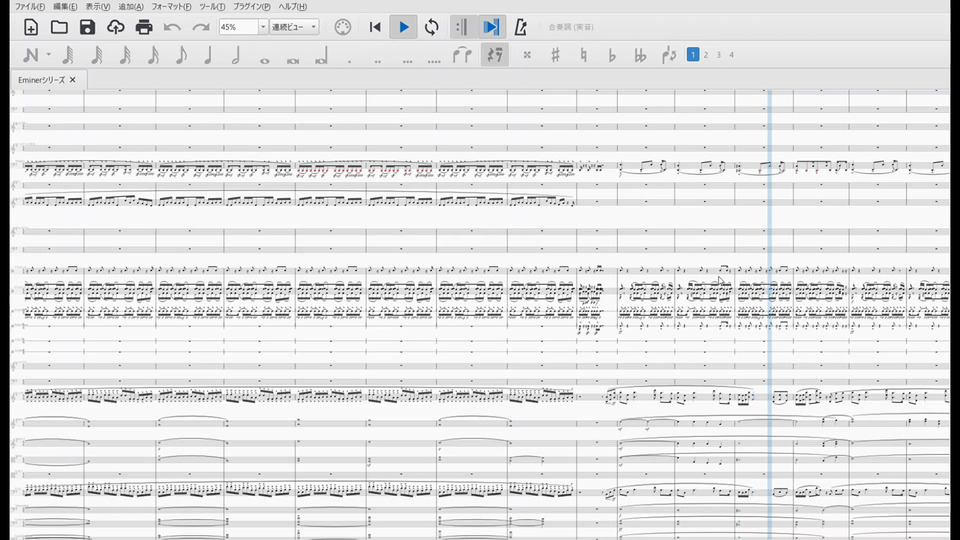Viewport: 960px width, 540px height.
Task: Print the score using the printer icon
Action: pos(144,27)
